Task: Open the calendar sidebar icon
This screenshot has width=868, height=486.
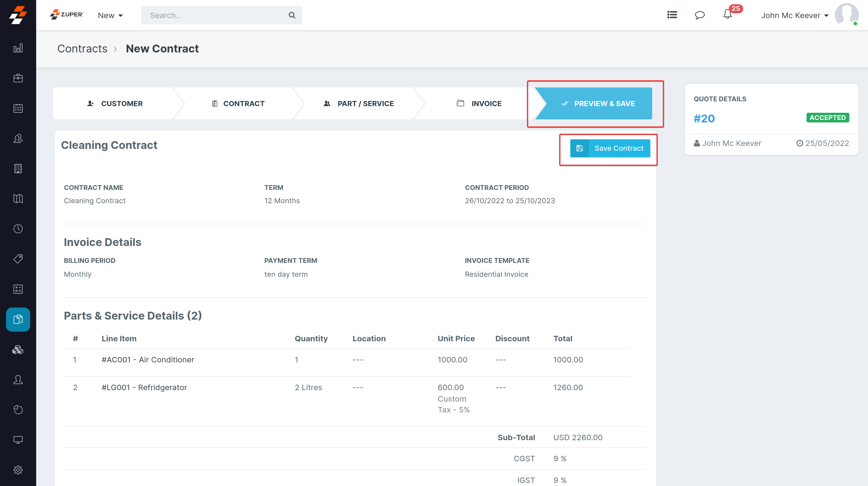Action: 18,108
